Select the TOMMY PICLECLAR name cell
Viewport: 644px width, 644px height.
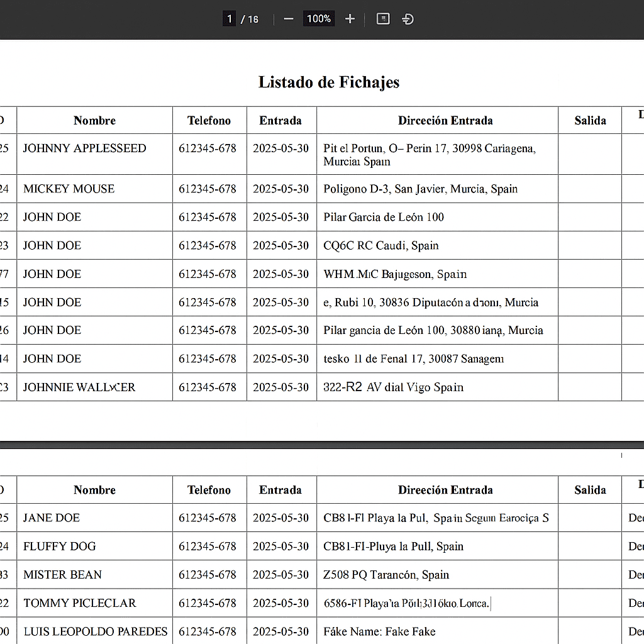pos(79,603)
